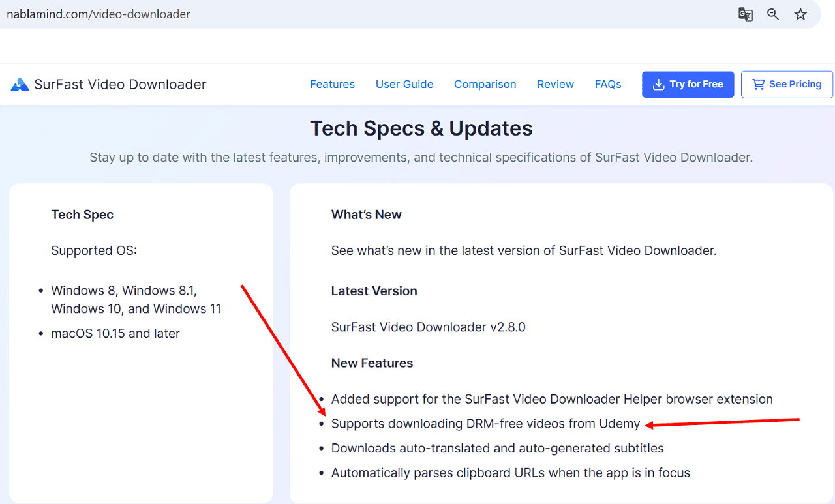
Task: Bookmark this page with the star icon
Action: [x=800, y=14]
